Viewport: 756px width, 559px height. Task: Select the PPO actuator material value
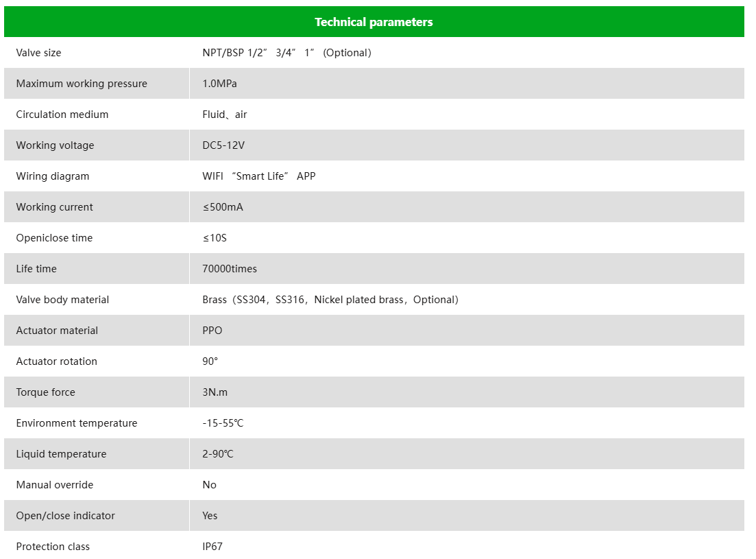click(212, 331)
